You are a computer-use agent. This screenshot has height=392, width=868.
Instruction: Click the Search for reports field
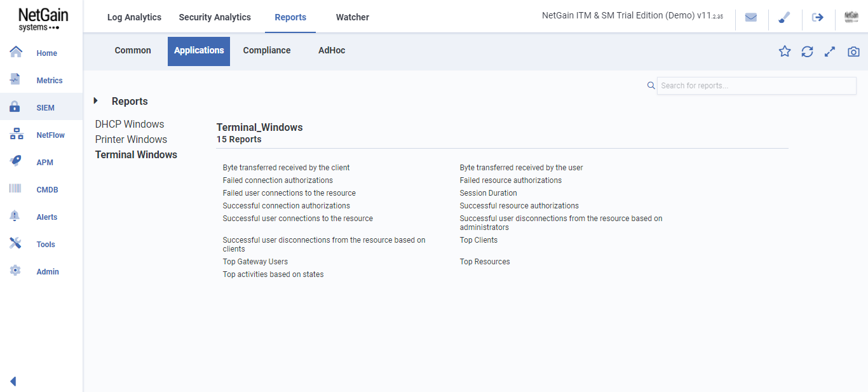pos(756,86)
